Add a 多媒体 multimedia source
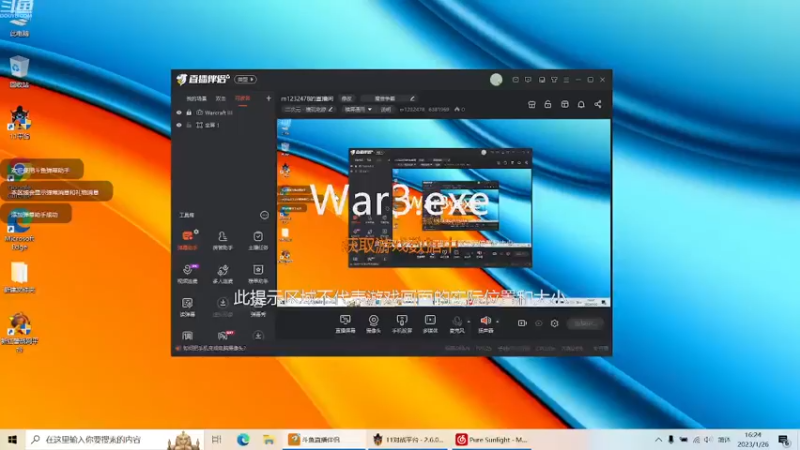 430,324
